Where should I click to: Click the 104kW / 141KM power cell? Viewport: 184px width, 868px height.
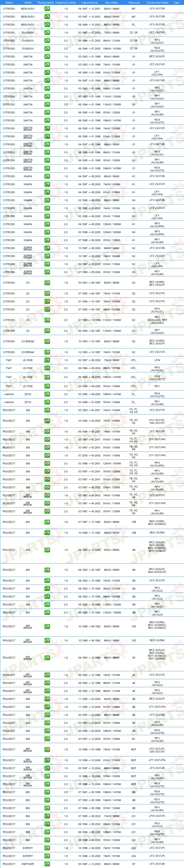click(x=112, y=800)
